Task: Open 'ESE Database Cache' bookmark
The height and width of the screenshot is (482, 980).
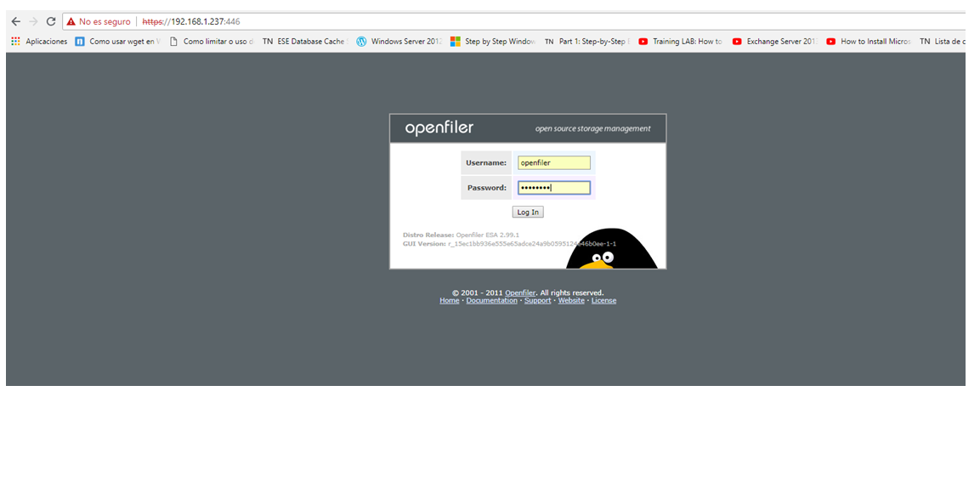Action: [x=305, y=42]
